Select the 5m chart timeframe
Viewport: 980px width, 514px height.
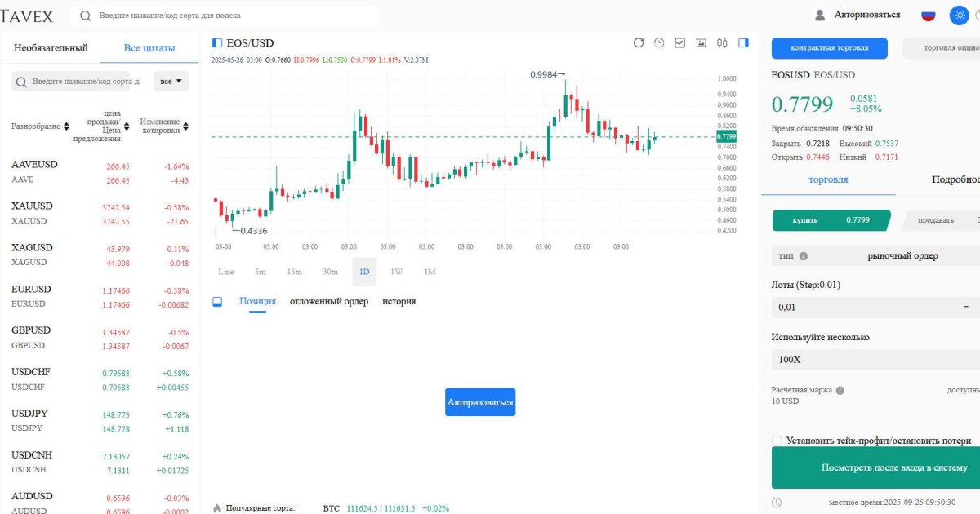pos(261,272)
